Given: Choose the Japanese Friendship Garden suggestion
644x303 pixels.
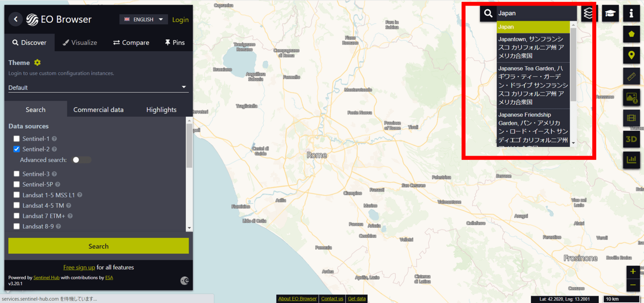Looking at the screenshot, I should 533,128.
